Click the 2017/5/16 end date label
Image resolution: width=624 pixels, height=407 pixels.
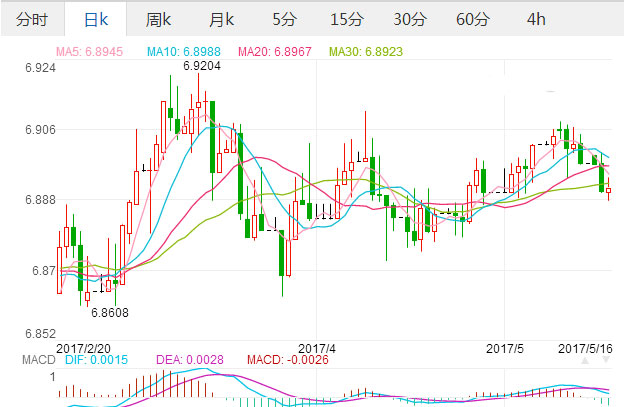pos(585,349)
